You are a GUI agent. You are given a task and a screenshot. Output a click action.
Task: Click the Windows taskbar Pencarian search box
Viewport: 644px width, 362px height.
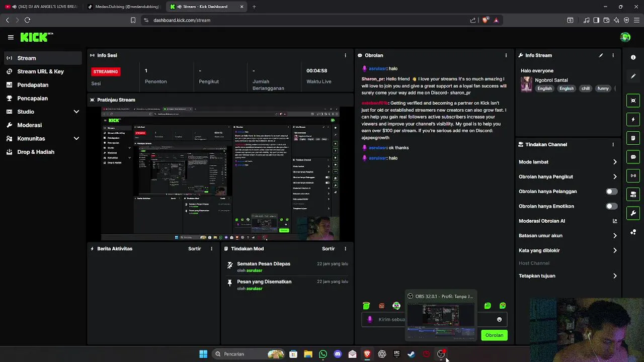[249, 354]
